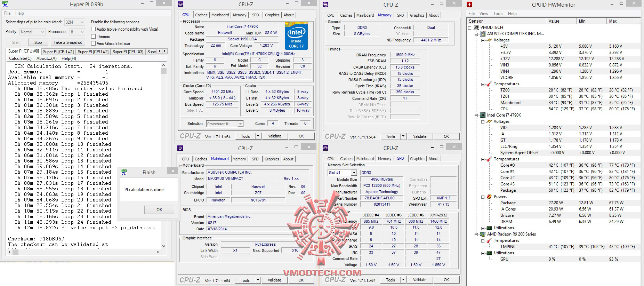Image resolution: width=644 pixels, height=286 pixels.
Task: Click OK in the Finish dialog
Action: click(159, 209)
